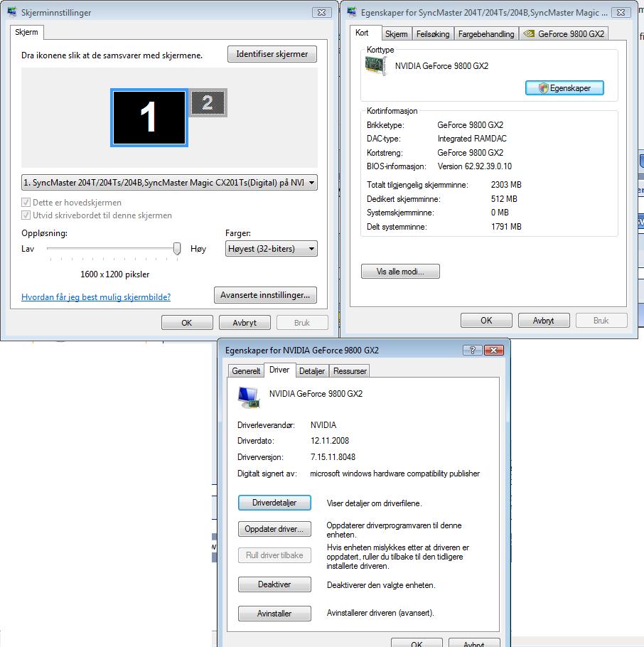Open the Farger colour depth dropdown
The image size is (644, 647).
271,249
